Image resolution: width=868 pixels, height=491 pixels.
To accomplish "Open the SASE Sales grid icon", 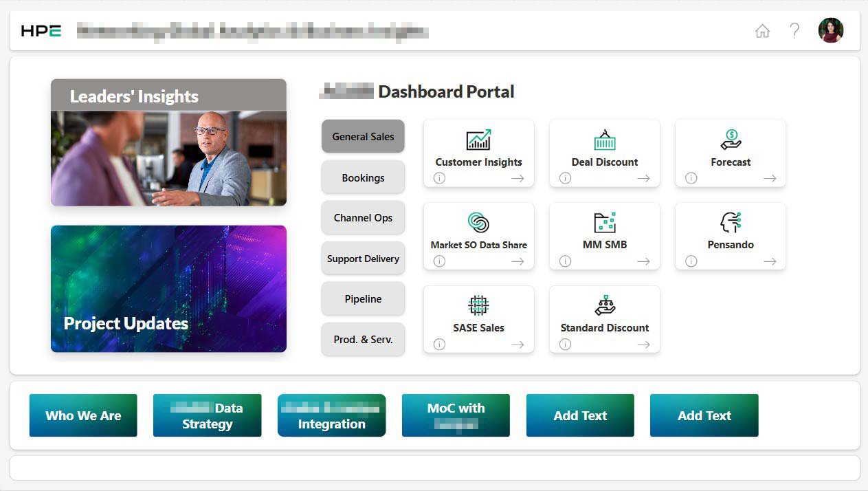I will point(478,306).
